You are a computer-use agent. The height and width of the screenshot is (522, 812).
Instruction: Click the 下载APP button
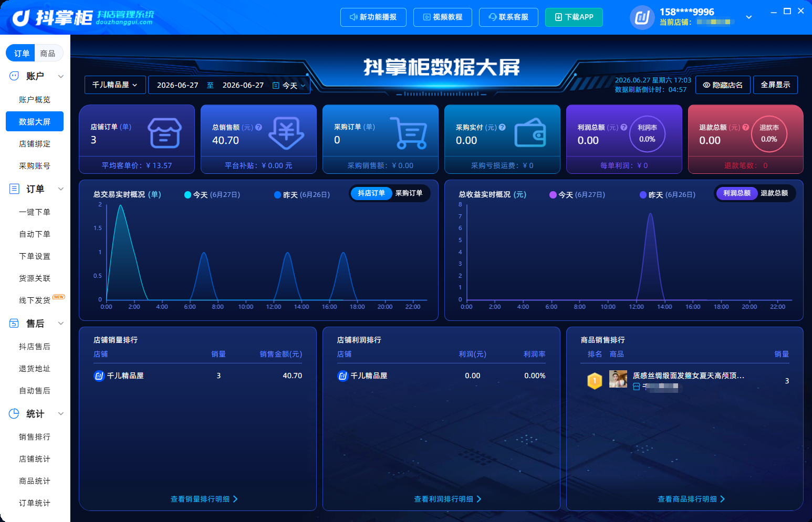coord(574,17)
